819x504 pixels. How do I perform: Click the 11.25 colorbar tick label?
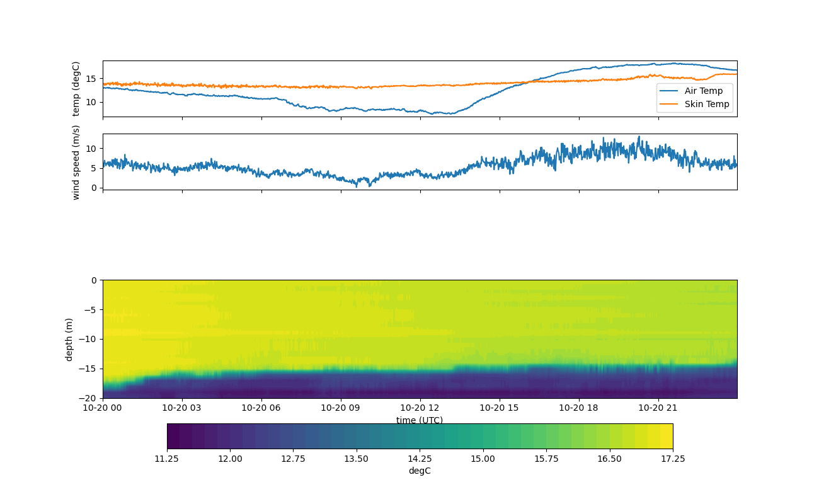167,459
